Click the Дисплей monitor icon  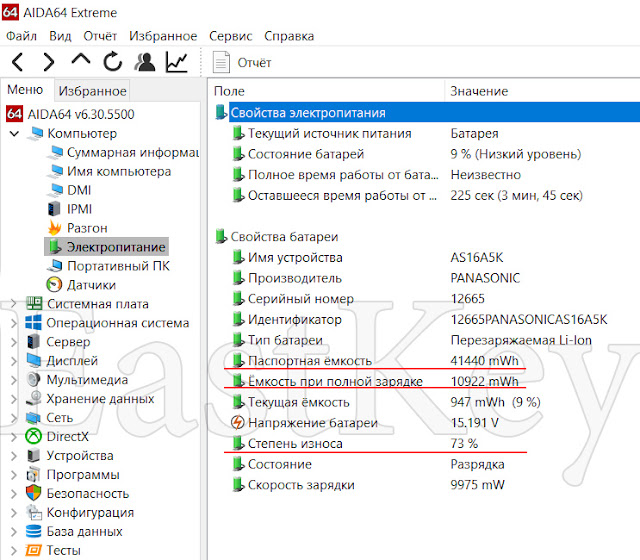[33, 360]
